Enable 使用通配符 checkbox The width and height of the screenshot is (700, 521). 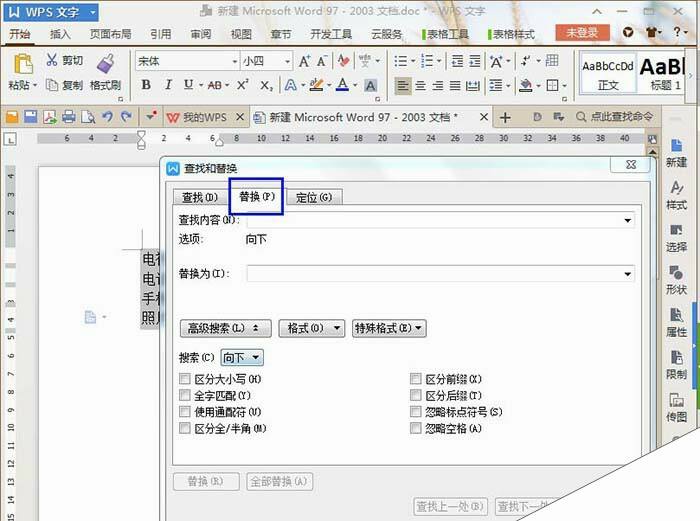tap(184, 412)
